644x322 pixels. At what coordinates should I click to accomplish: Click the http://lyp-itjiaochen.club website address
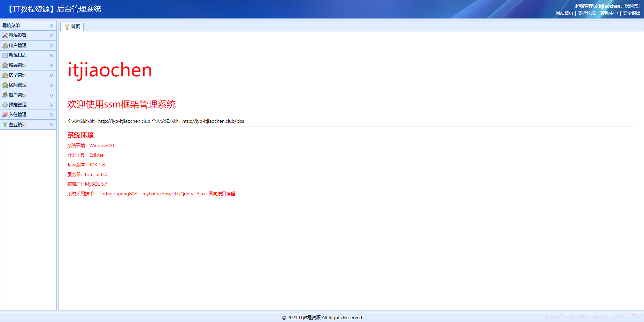[x=124, y=121]
